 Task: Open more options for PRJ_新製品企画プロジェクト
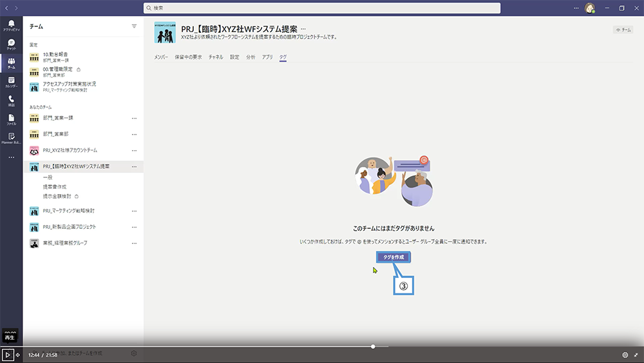(x=134, y=227)
